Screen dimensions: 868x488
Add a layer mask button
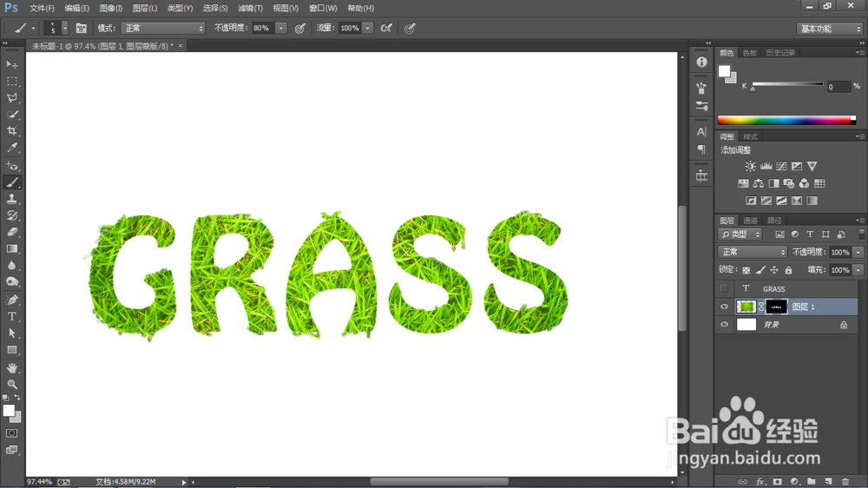(x=777, y=482)
